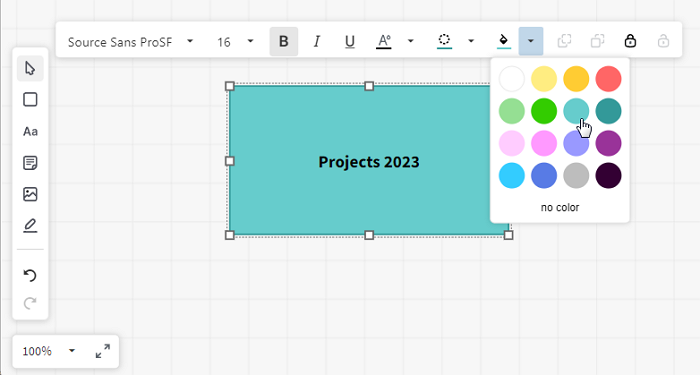Collapse the fill color dropdown arrow
700x375 pixels.
(531, 41)
